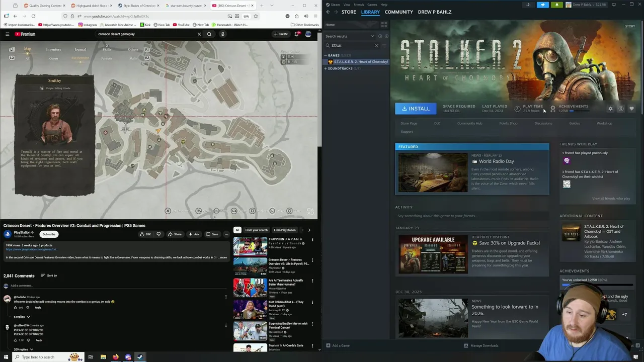Open more actions for the video
This screenshot has height=362, width=644.
226,234
